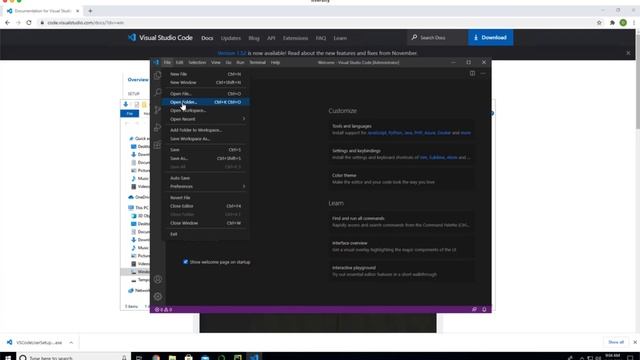Click the browser back arrow
640x360 pixels.
7,23
